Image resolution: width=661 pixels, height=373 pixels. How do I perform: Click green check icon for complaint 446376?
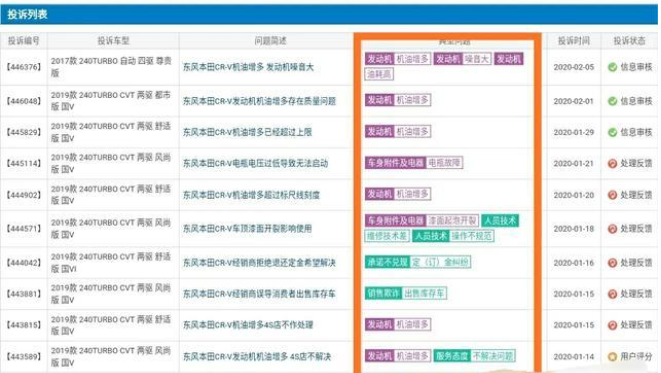(612, 67)
